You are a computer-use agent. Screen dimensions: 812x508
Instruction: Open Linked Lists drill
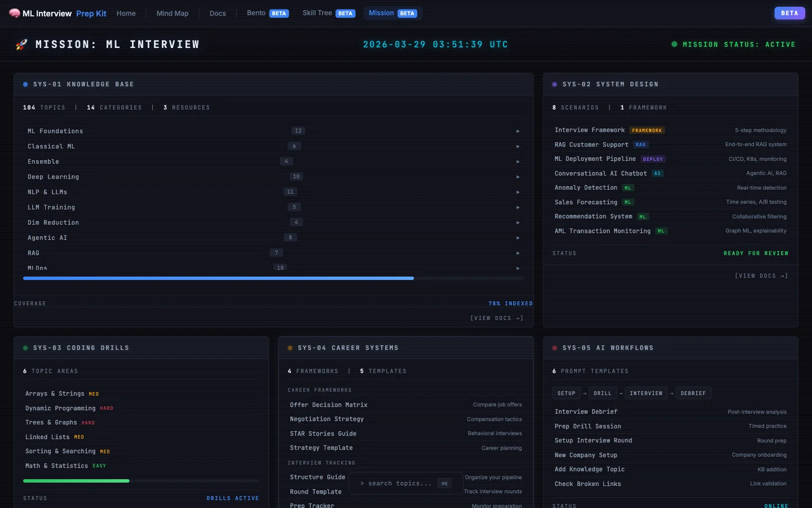coord(141,437)
